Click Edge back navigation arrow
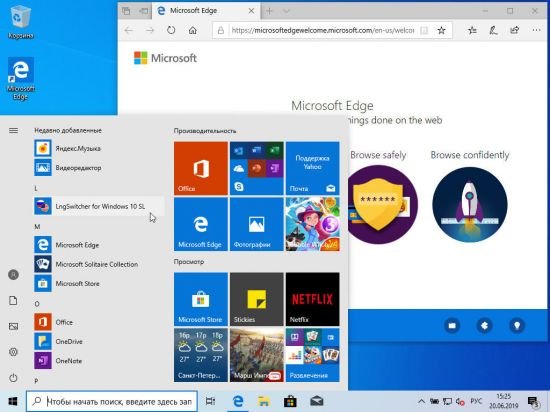Screen dimensions: 550x412 pos(129,31)
